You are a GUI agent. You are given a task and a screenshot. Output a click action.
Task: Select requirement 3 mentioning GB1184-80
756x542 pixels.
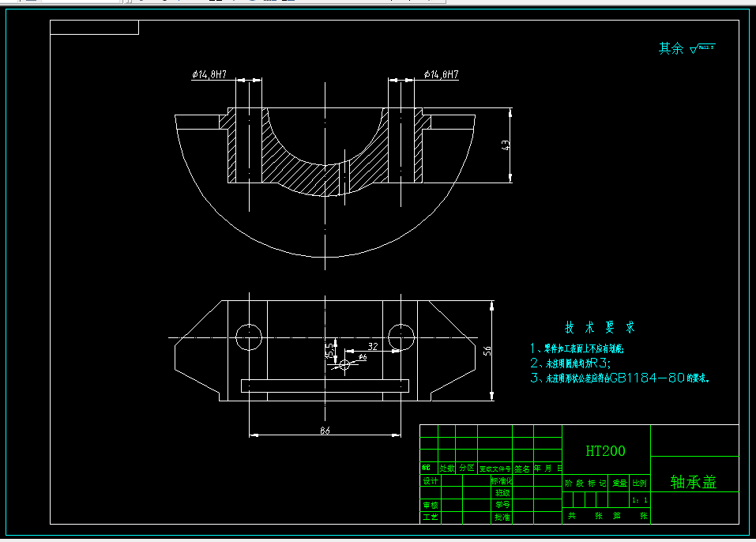click(x=620, y=378)
